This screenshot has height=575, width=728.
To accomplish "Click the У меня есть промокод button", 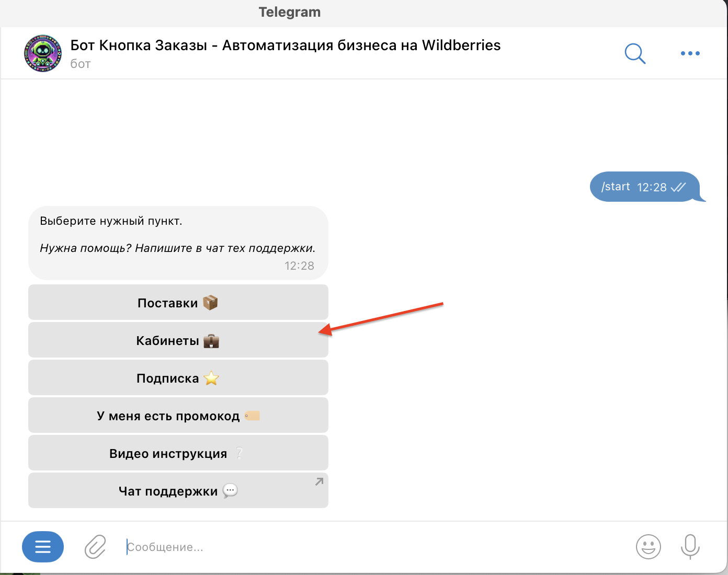I will pos(178,415).
